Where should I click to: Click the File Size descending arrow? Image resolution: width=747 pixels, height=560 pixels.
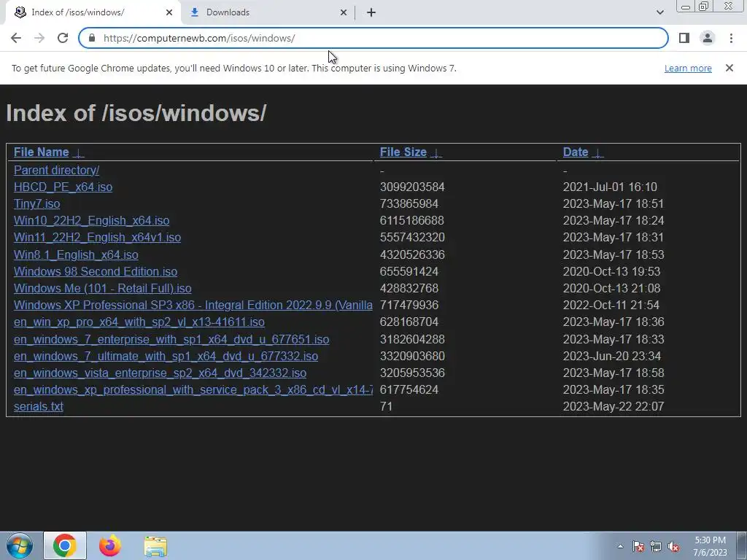[x=436, y=153]
